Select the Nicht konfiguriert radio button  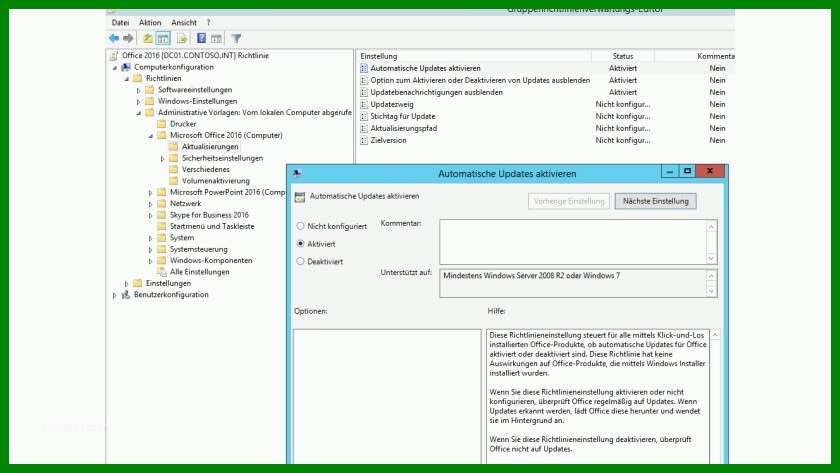301,226
